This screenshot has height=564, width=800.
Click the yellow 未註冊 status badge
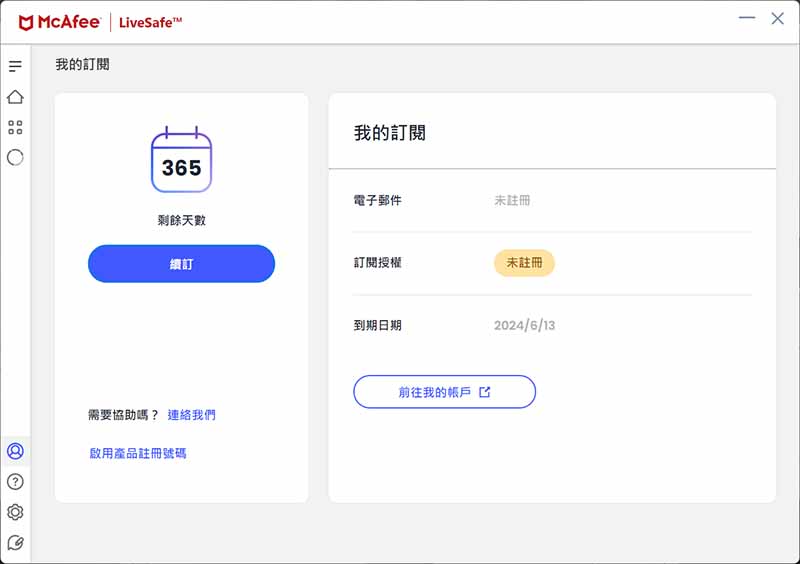click(524, 263)
